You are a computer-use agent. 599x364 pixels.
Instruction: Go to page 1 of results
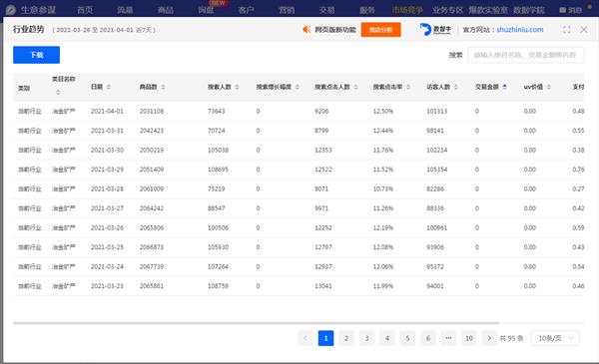325,338
